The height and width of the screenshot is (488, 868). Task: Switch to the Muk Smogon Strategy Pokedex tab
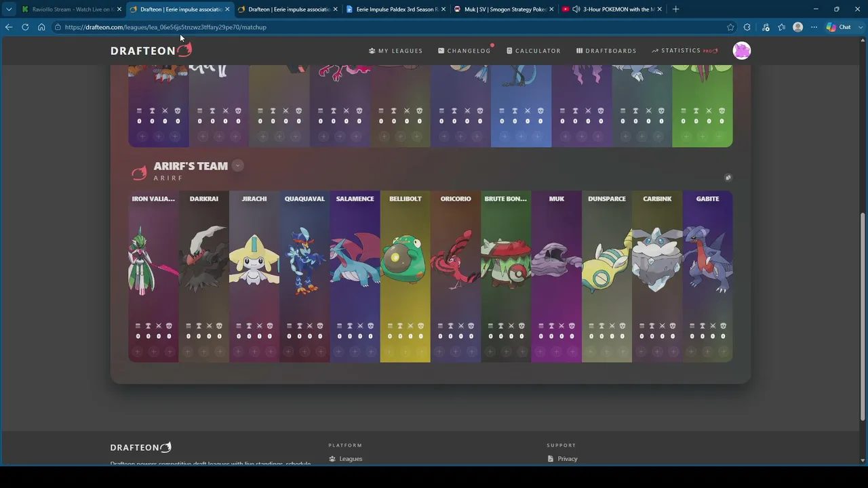click(505, 9)
